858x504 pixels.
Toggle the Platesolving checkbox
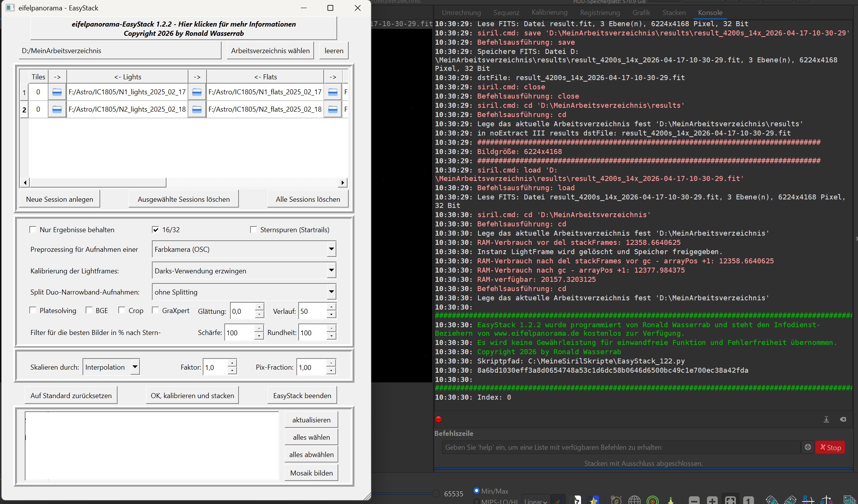coord(33,310)
